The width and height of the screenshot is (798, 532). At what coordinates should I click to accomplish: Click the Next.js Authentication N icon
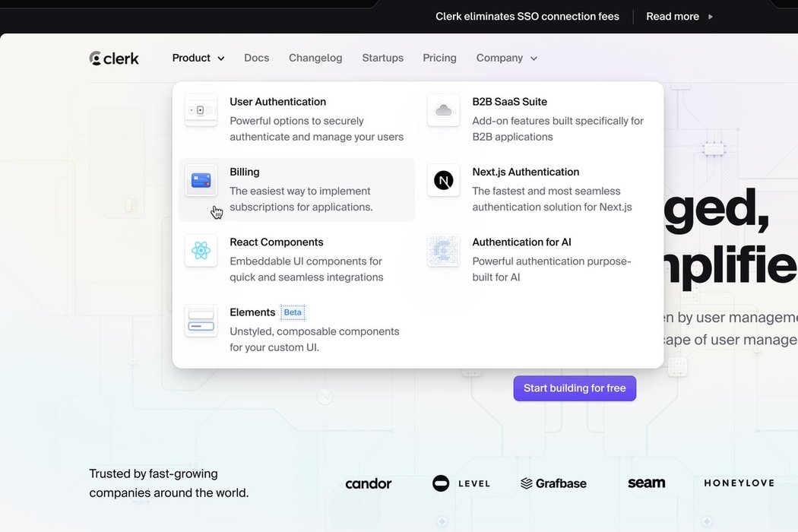pyautogui.click(x=444, y=180)
